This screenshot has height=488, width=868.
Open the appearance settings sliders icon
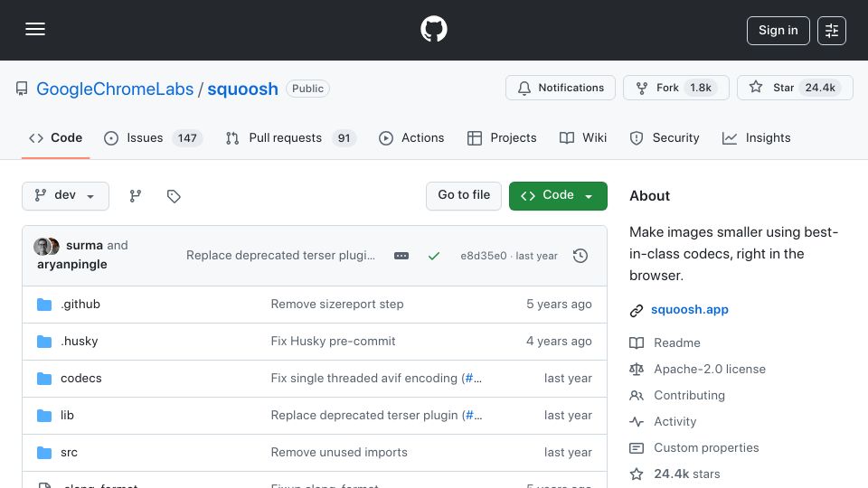point(832,31)
